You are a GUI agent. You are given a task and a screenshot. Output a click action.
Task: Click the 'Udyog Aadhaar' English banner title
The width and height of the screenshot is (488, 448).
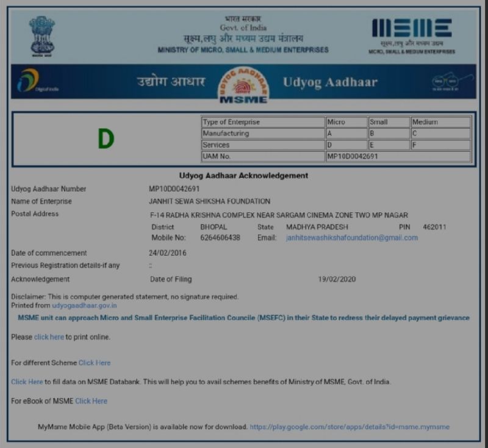click(x=330, y=82)
